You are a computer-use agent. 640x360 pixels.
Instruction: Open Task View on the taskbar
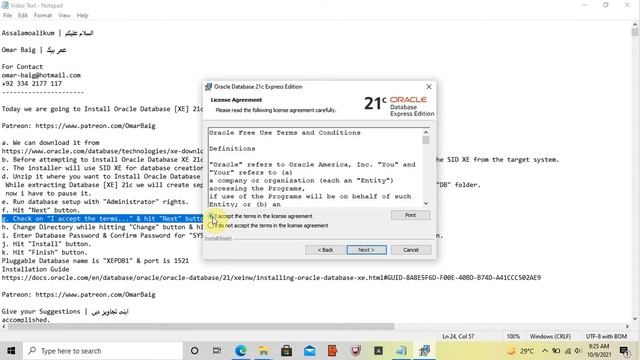click(x=217, y=351)
